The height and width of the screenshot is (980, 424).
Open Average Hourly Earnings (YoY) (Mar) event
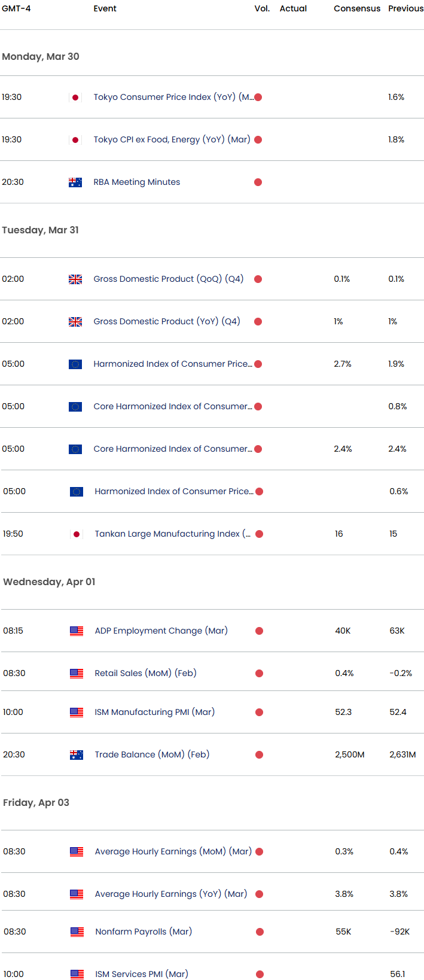click(171, 894)
